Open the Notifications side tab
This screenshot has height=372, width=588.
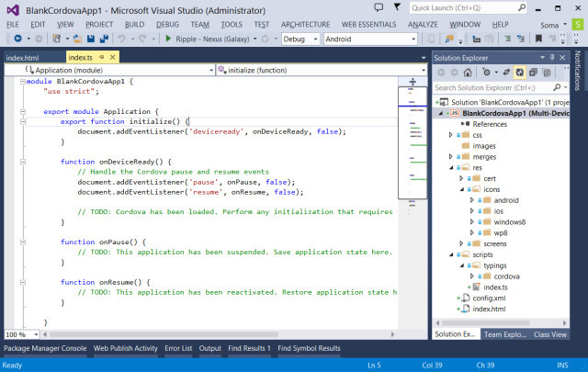click(x=578, y=71)
